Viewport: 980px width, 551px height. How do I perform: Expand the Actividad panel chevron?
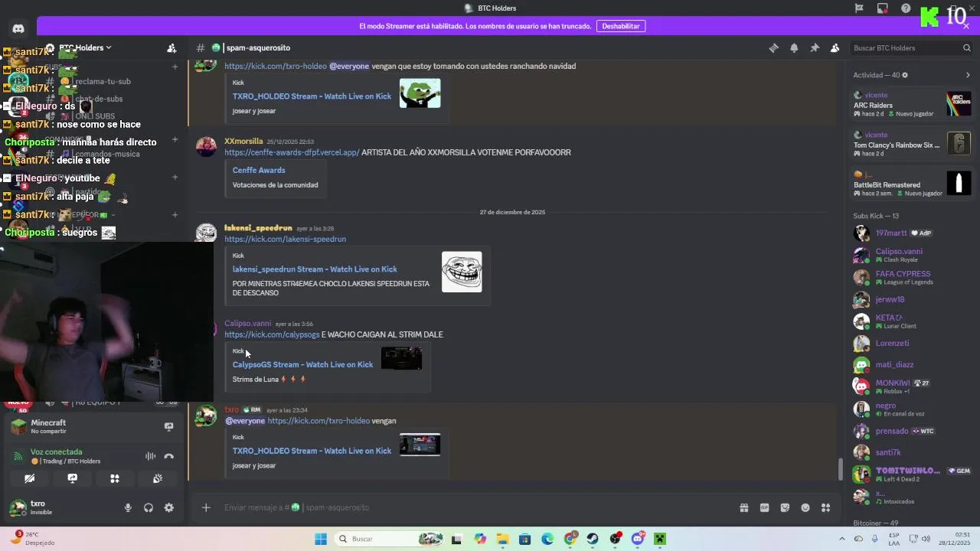pos(968,75)
